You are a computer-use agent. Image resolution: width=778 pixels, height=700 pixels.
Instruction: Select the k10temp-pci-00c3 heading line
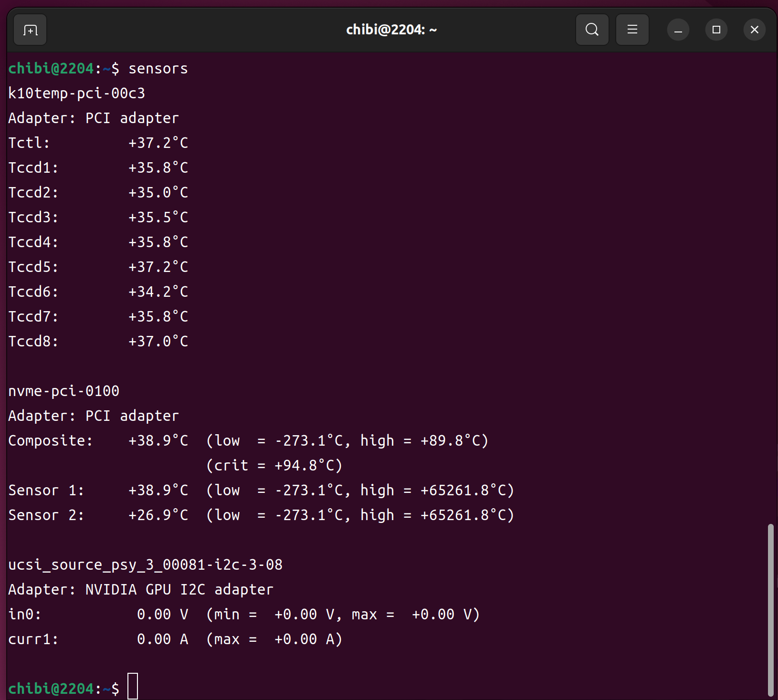coord(76,94)
